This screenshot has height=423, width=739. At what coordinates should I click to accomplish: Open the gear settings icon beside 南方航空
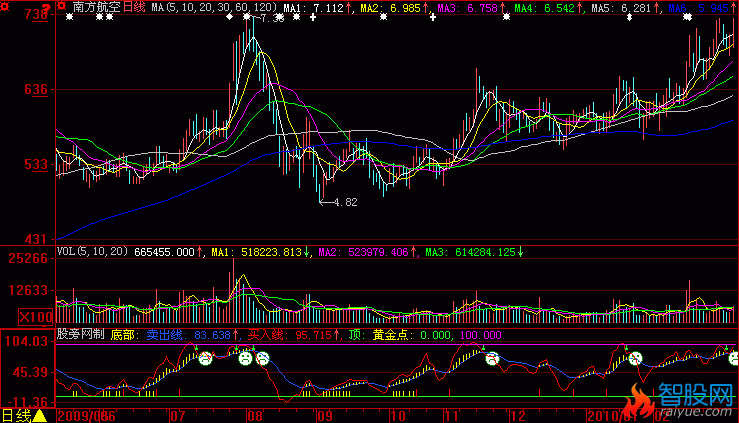(x=62, y=7)
